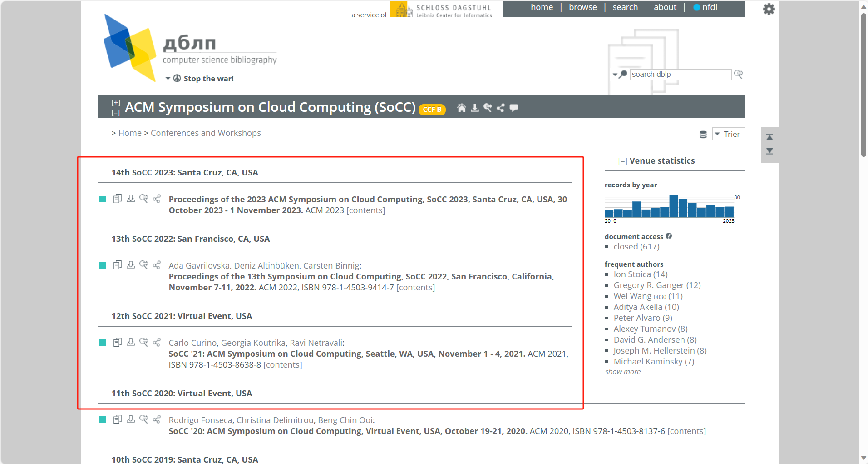Click the electronic edition icon for SoCC '20
Screen dimensions: 868x464
tap(118, 419)
